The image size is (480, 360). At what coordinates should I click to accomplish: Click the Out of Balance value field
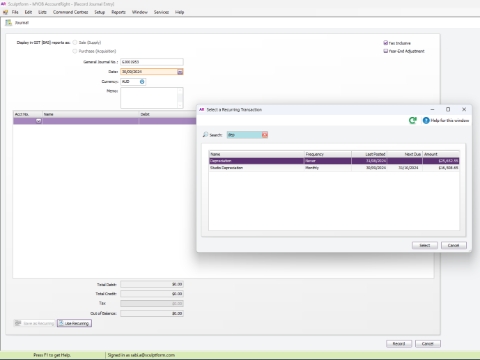(x=152, y=314)
